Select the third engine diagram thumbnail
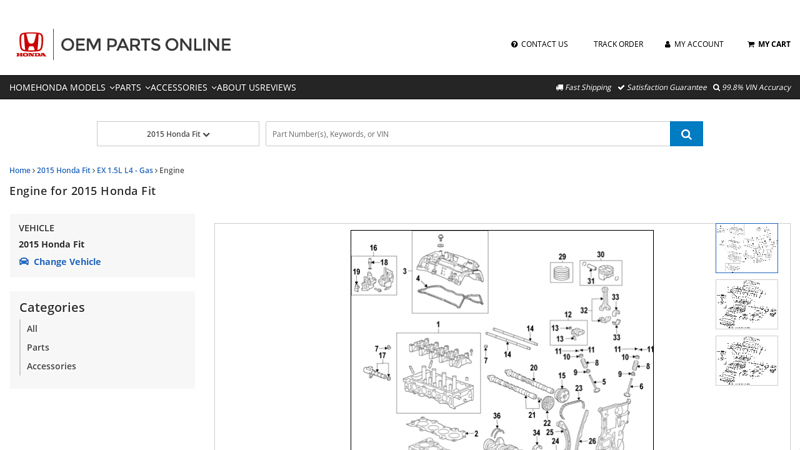800x450 pixels. [x=746, y=360]
